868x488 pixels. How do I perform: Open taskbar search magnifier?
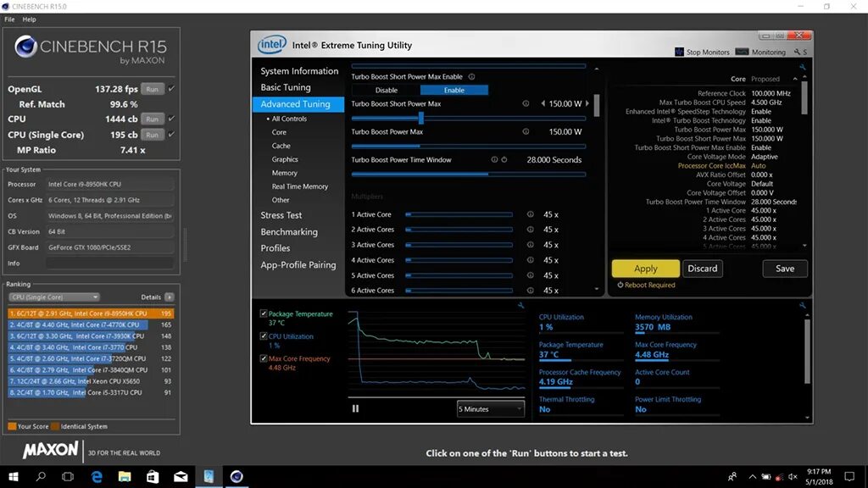[x=41, y=476]
